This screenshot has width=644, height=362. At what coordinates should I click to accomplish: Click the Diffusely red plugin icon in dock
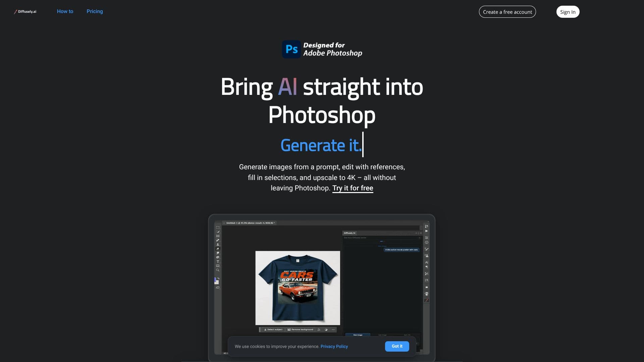426,300
